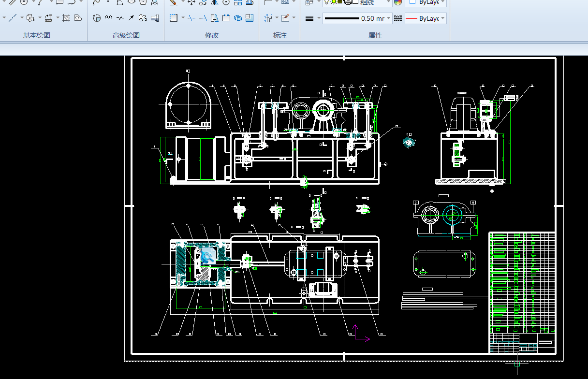Screen dimensions: 588x379
Task: Click the arrow drawing tool
Action: pos(131,18)
